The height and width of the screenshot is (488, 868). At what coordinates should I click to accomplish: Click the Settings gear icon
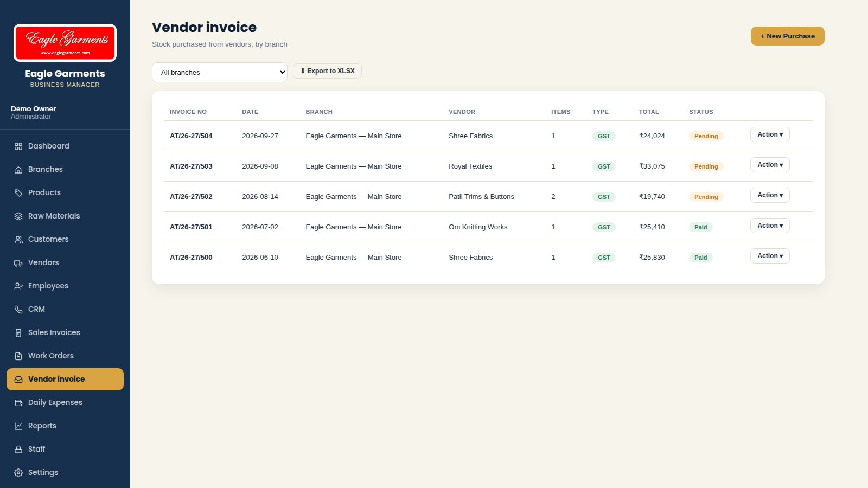click(18, 473)
